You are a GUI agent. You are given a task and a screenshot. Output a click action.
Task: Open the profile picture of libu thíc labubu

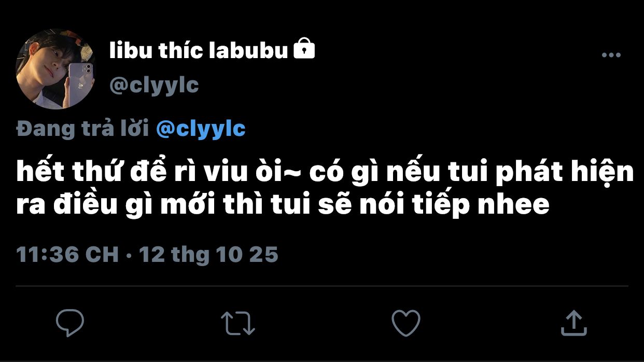tap(56, 69)
